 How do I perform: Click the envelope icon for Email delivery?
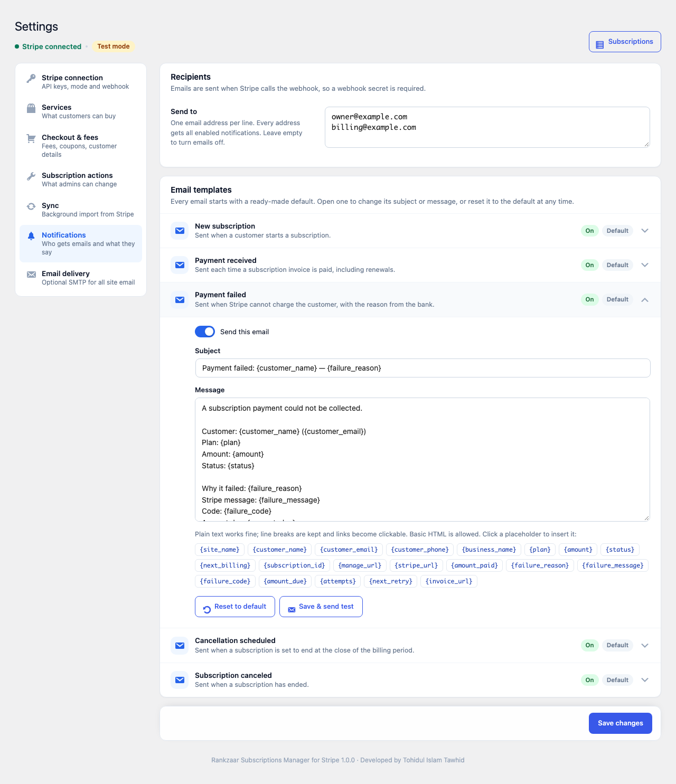(x=31, y=274)
